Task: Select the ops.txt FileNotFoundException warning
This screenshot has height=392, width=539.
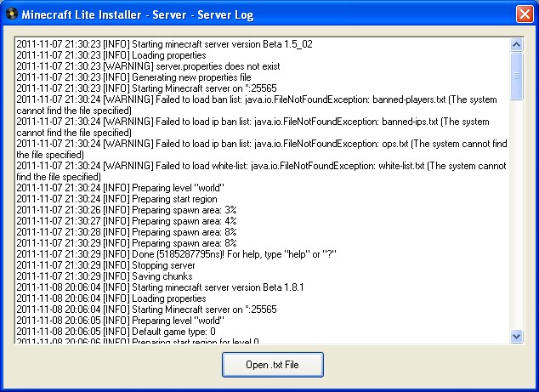Action: coord(262,149)
